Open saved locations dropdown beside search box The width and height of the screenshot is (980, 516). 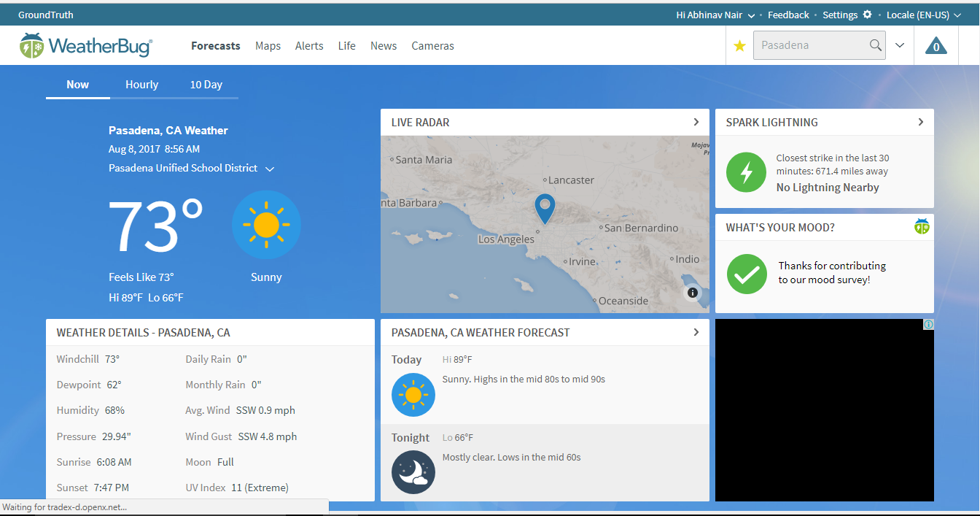coord(900,45)
